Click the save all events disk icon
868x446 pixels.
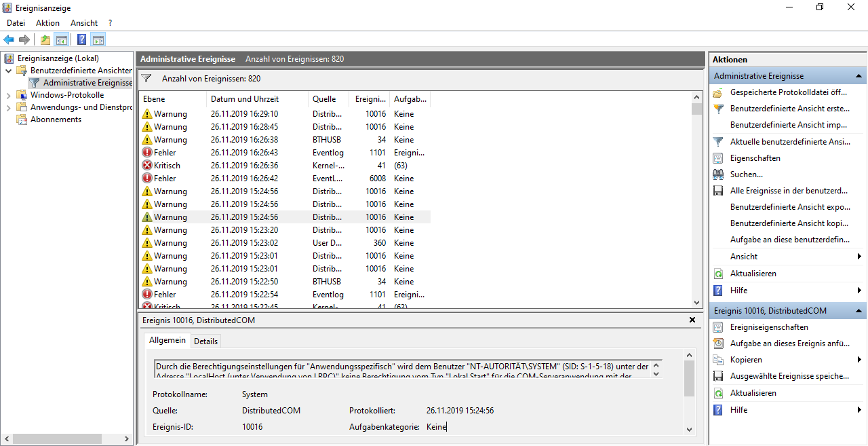click(718, 191)
